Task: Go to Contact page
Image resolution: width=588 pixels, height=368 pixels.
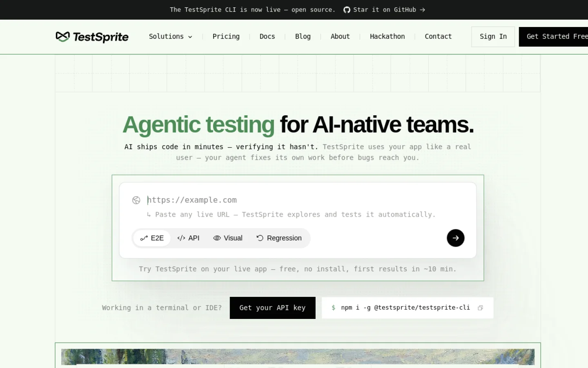Action: 438,36
